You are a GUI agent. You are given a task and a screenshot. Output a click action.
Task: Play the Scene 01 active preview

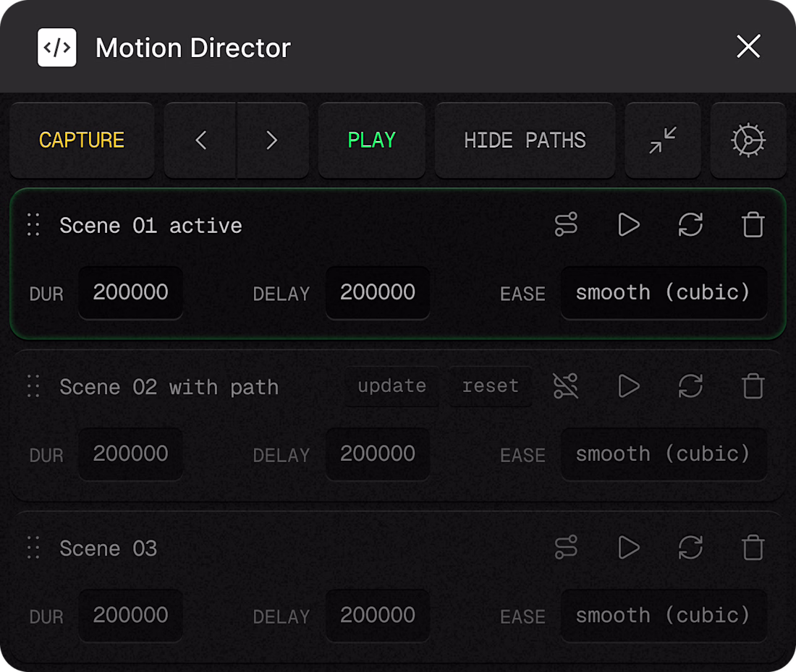(x=628, y=225)
